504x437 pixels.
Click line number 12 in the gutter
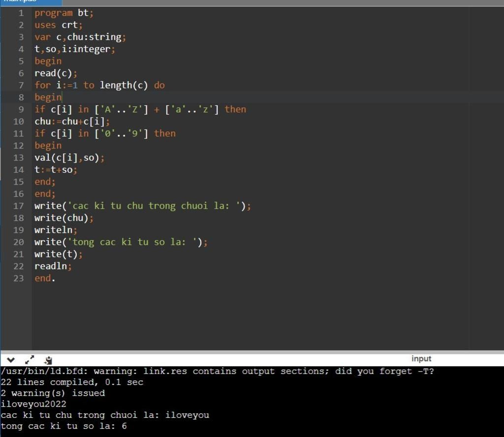pos(18,146)
